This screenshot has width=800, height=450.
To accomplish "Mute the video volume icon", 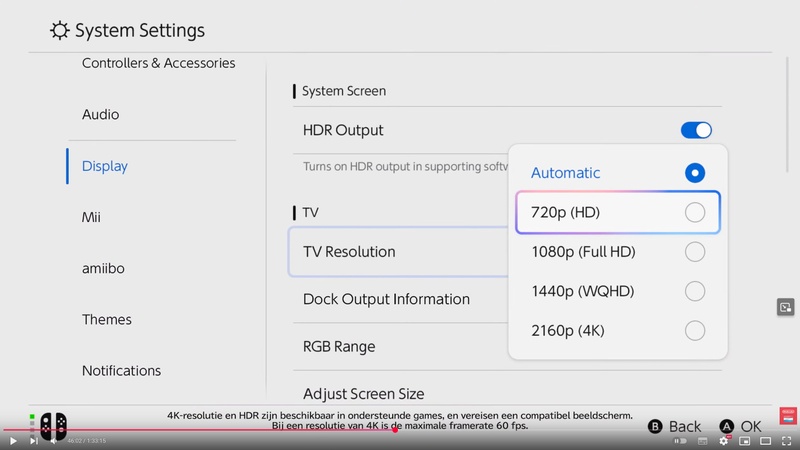I will click(x=54, y=441).
